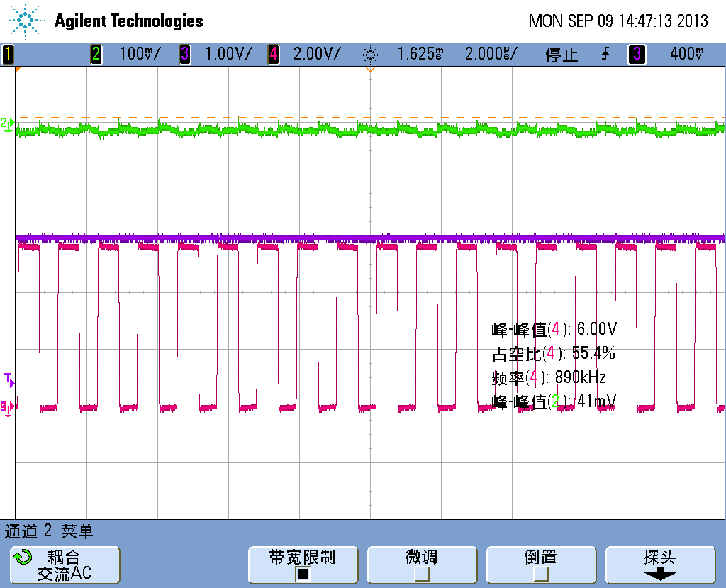The height and width of the screenshot is (588, 726).
Task: Click the 峰-峰值(4): 6.00V measurement
Action: coord(554,329)
